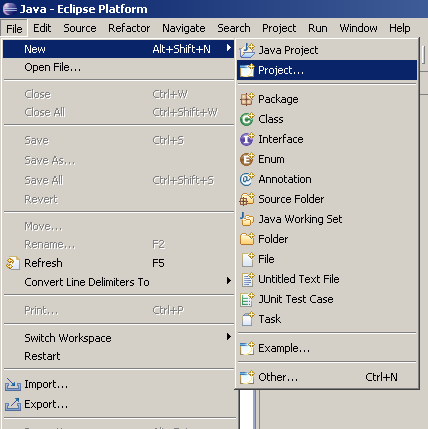Click the Refresh icon in File menu
Screen dimensions: 428x429
[x=13, y=263]
